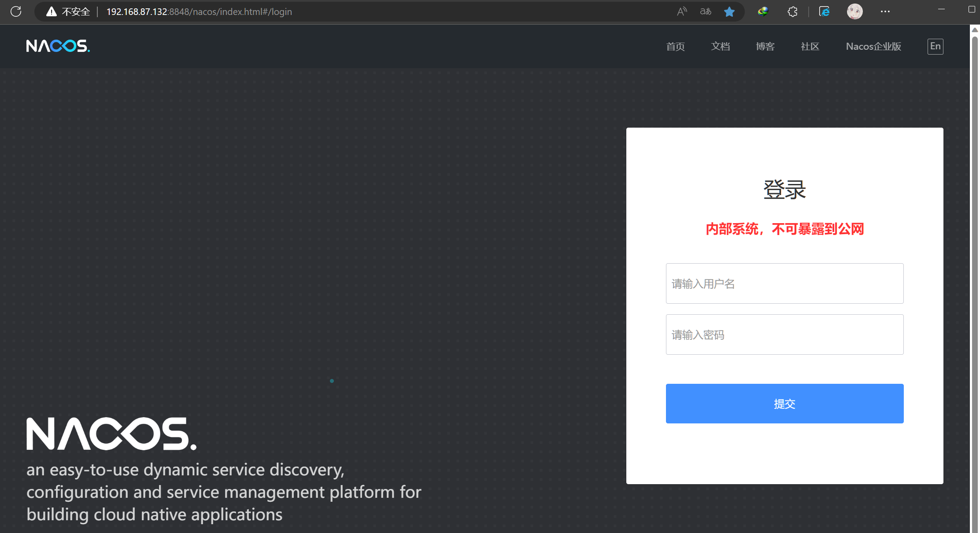Open the IE mode icon
The height and width of the screenshot is (533, 980).
pos(824,11)
